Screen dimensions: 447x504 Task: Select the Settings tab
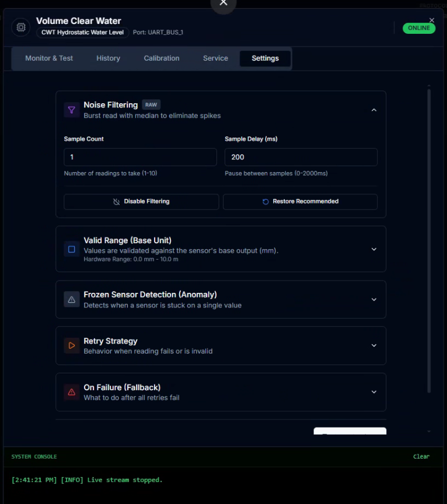(266, 58)
